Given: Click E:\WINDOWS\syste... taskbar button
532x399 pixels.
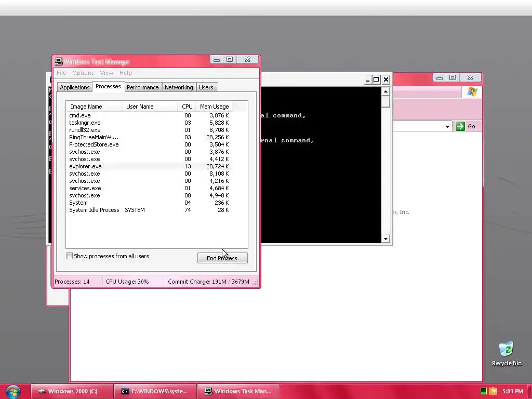Looking at the screenshot, I should (155, 391).
